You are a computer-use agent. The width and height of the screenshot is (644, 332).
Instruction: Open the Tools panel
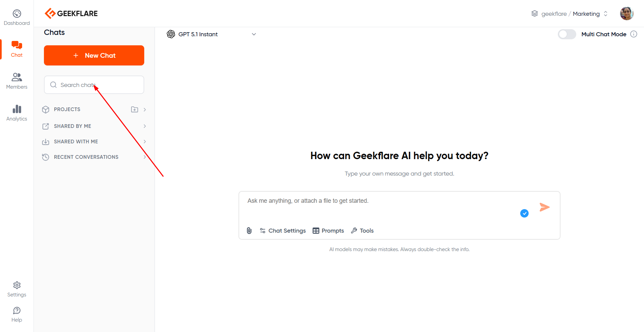point(362,231)
